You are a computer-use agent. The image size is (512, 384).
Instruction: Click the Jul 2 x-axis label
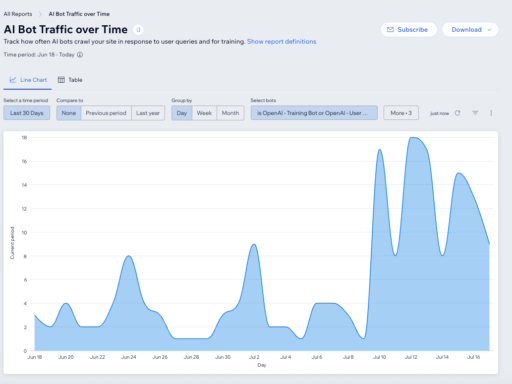[254, 357]
